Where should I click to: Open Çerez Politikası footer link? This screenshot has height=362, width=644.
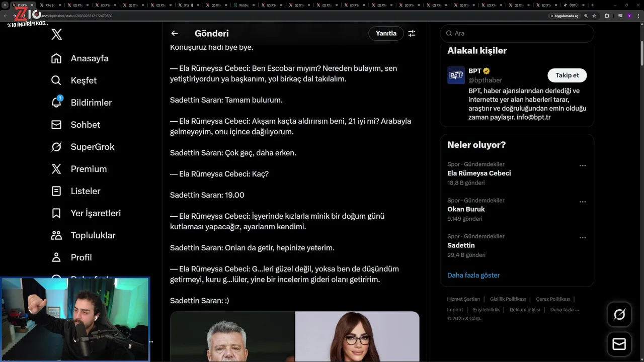point(553,299)
